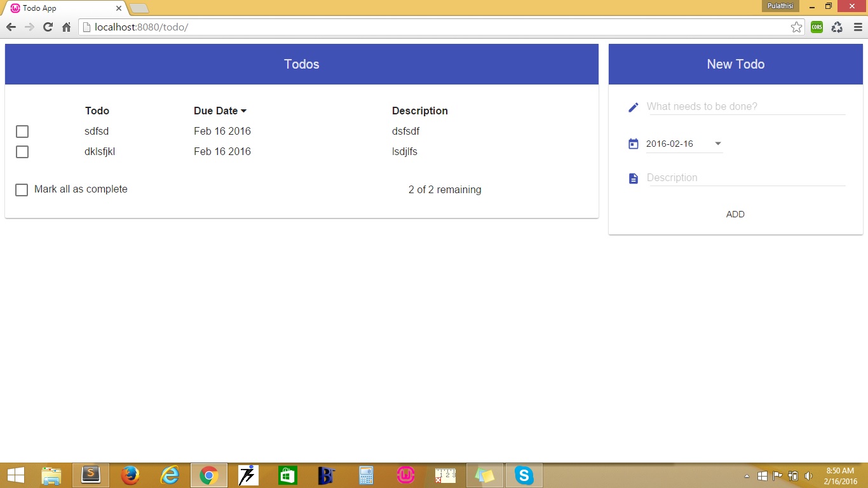The height and width of the screenshot is (488, 868).
Task: Show hidden system tray icons
Action: click(x=747, y=476)
